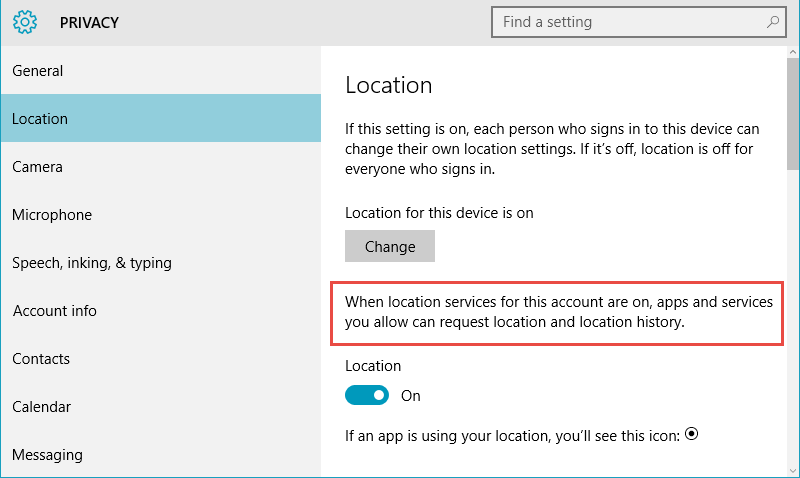Click the PRIVACY page title
The width and height of the screenshot is (800, 478).
coord(89,22)
